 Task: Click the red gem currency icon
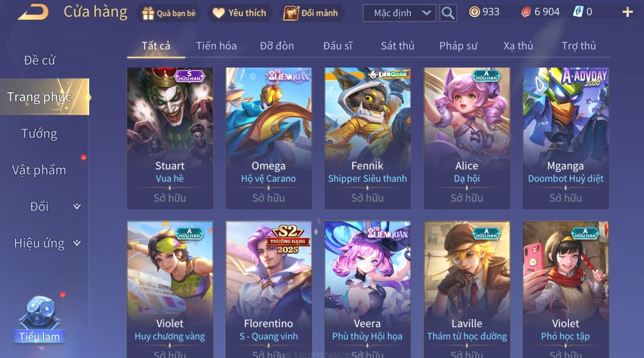[x=526, y=12]
